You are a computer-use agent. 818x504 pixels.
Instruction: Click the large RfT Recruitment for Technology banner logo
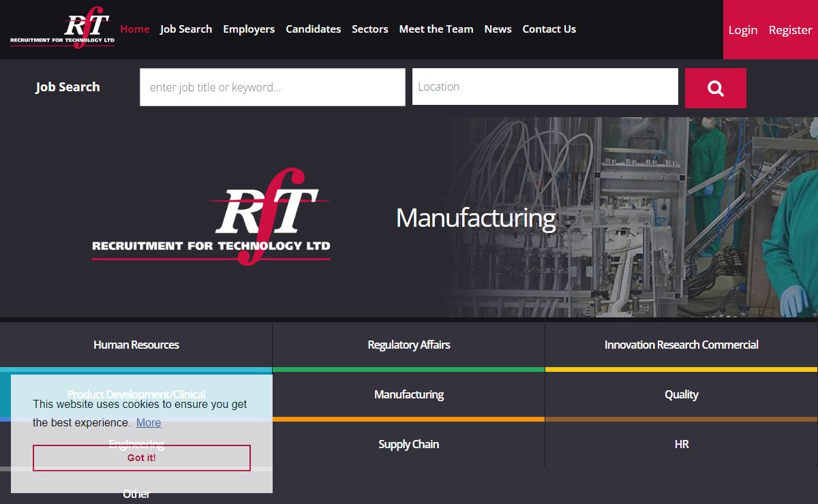point(211,217)
